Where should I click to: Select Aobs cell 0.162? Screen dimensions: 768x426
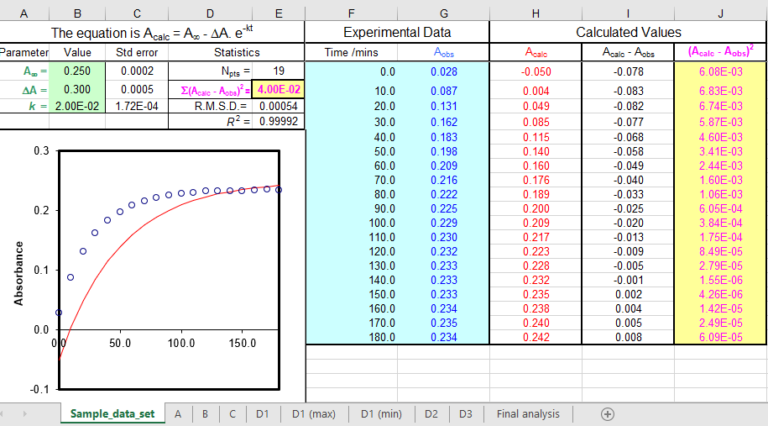coord(443,122)
